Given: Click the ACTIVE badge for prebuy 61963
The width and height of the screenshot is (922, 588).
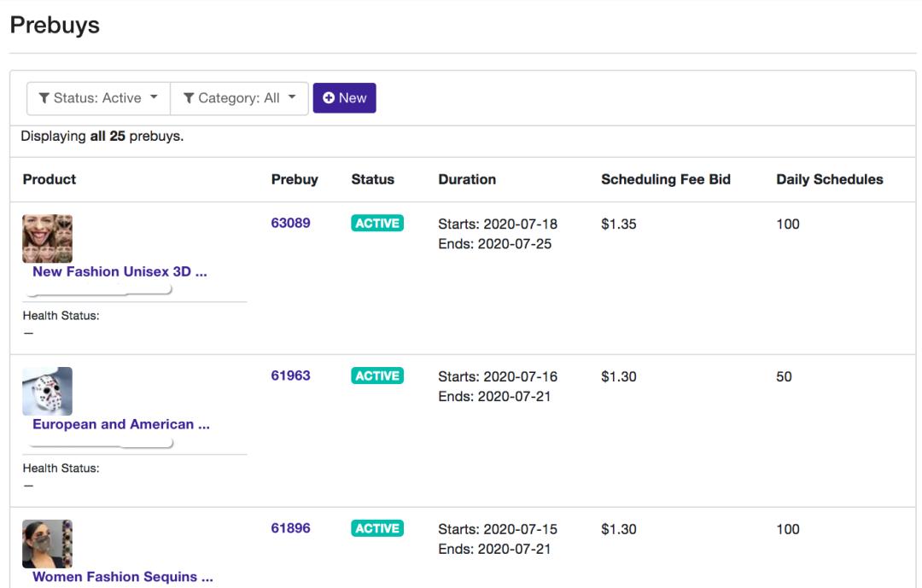Looking at the screenshot, I should coord(376,376).
